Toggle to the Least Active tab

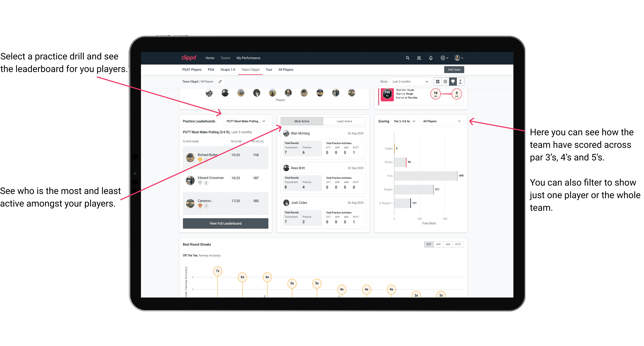pyautogui.click(x=345, y=121)
